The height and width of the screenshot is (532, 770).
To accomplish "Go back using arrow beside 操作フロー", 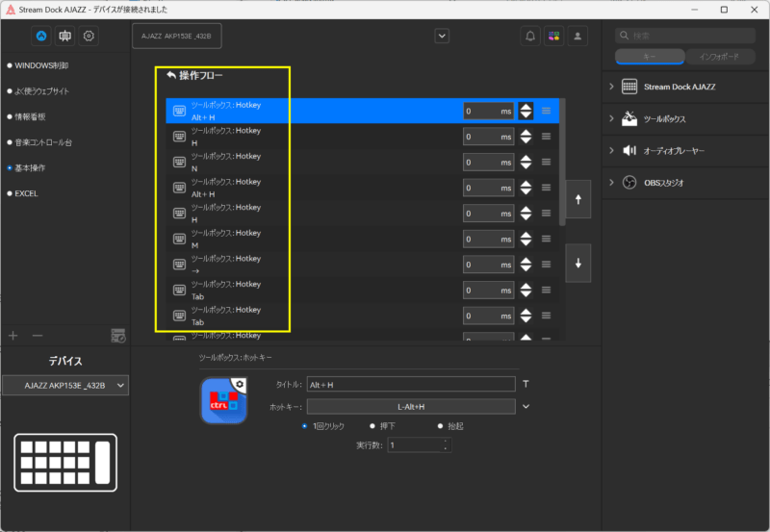I will (171, 75).
